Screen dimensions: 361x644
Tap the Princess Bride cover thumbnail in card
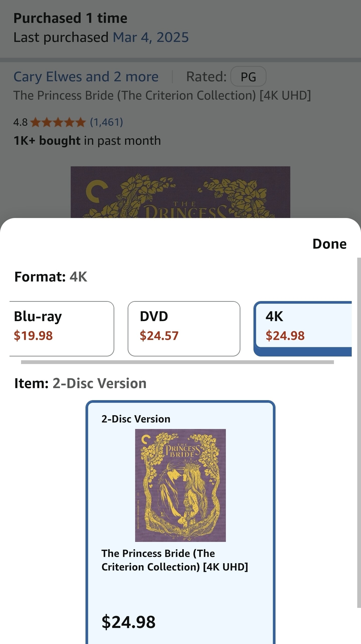point(180,485)
